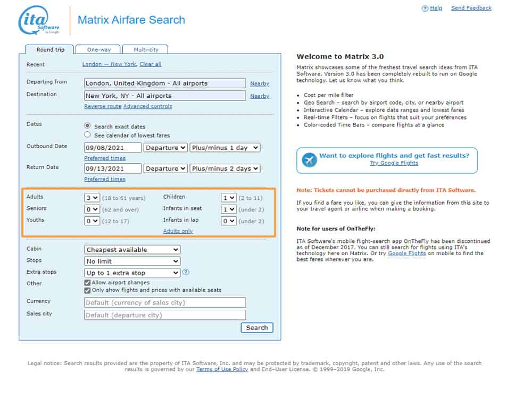Switch to the Round trip tab

(50, 49)
